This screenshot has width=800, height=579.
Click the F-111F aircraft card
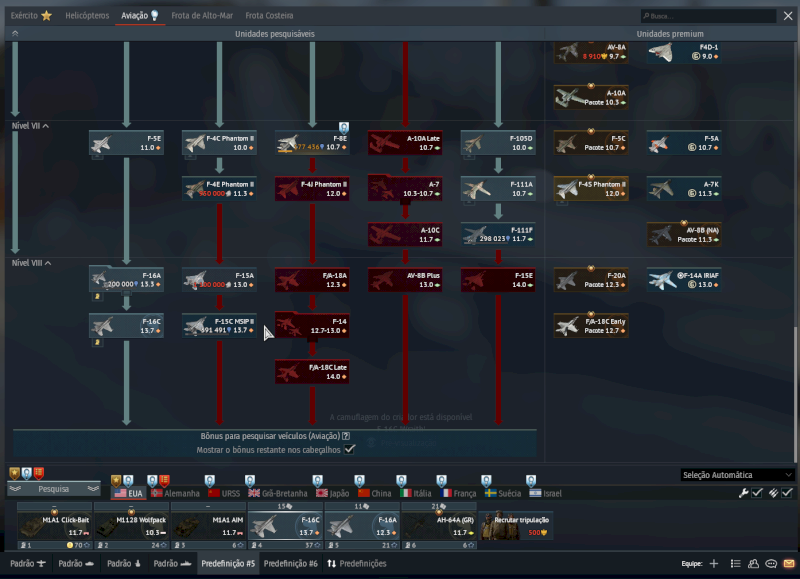click(497, 234)
